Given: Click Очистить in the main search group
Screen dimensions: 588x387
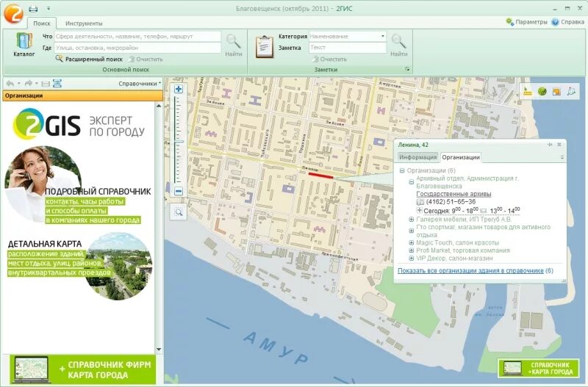Looking at the screenshot, I should tap(146, 59).
